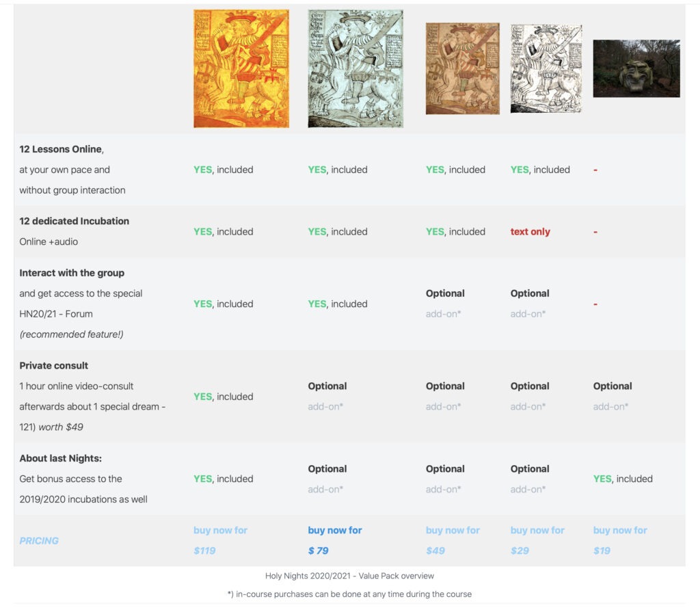This screenshot has width=700, height=610.
Task: Buy the $119 value pack
Action: (221, 540)
